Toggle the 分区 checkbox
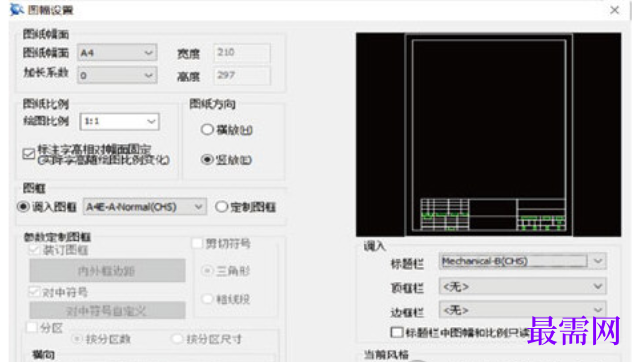 [x=32, y=327]
